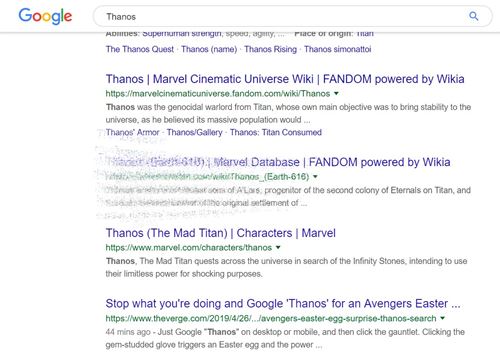Open the Thanos' Armor sublink
The image size is (500, 362).
(x=132, y=132)
